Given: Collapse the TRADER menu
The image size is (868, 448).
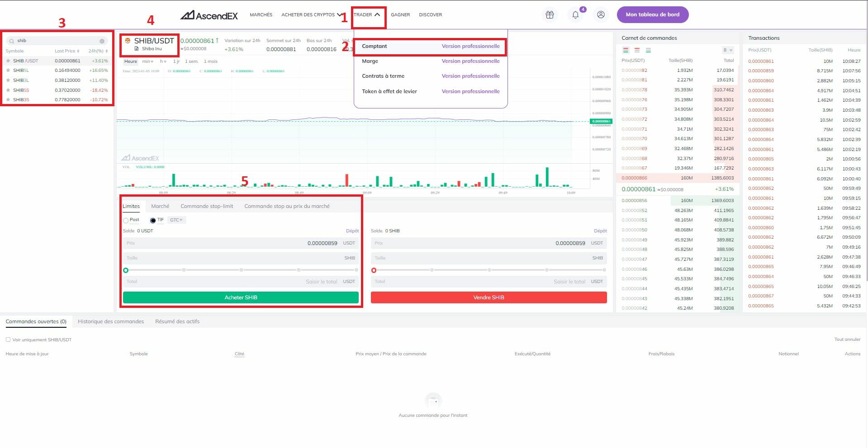Looking at the screenshot, I should tap(367, 15).
